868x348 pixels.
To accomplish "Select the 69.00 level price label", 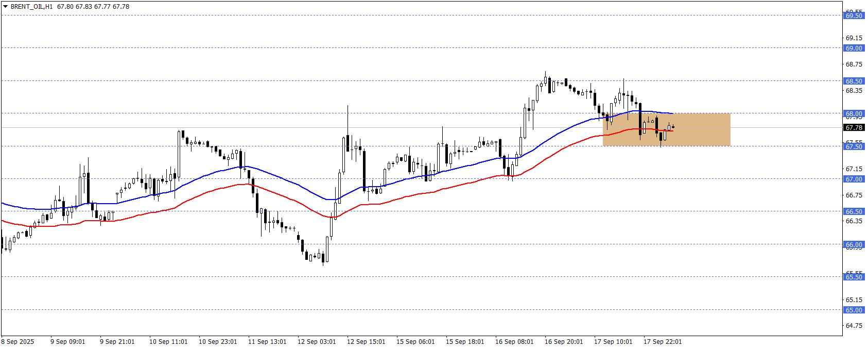I will [854, 48].
